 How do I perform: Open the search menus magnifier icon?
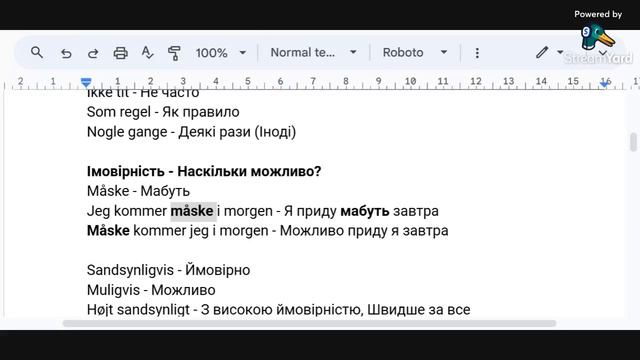(37, 53)
